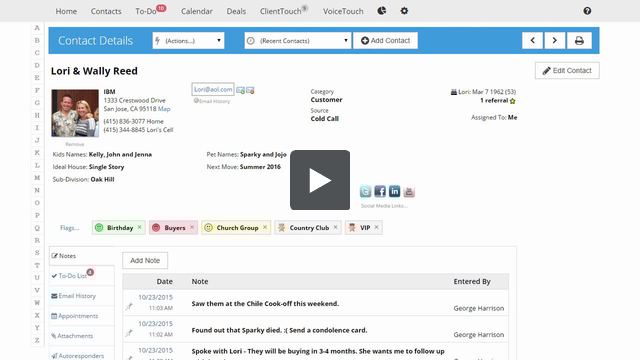Remove the Birthday flag
Image resolution: width=640 pixels, height=360 pixels.
[x=140, y=227]
